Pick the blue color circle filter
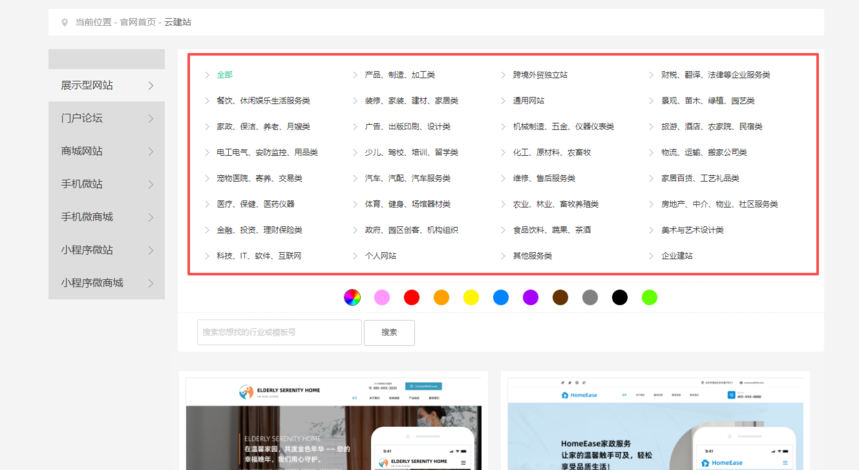The height and width of the screenshot is (470, 859). [x=501, y=297]
